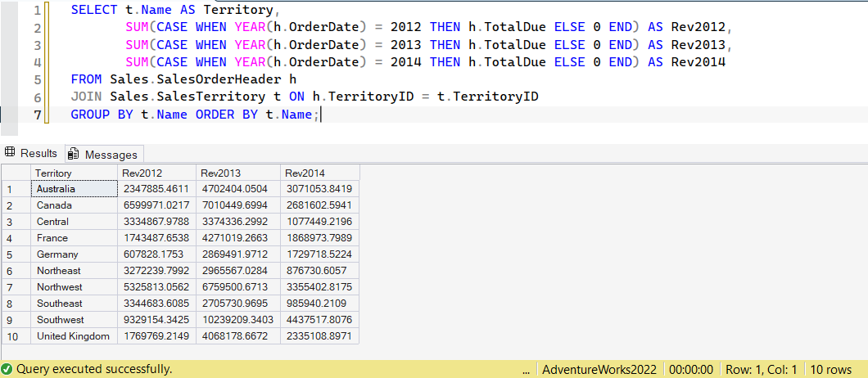Click cell value 3344683.6085

[156, 304]
